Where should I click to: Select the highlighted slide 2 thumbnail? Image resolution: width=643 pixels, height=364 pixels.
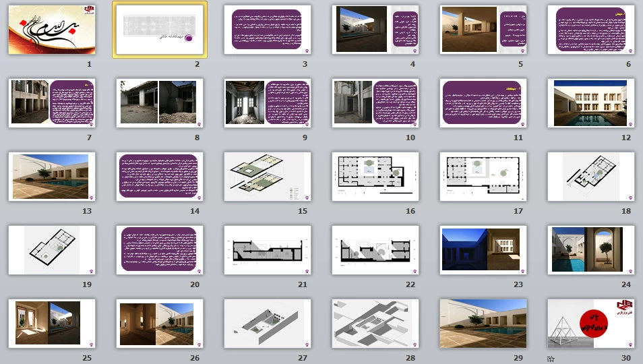[x=160, y=30]
